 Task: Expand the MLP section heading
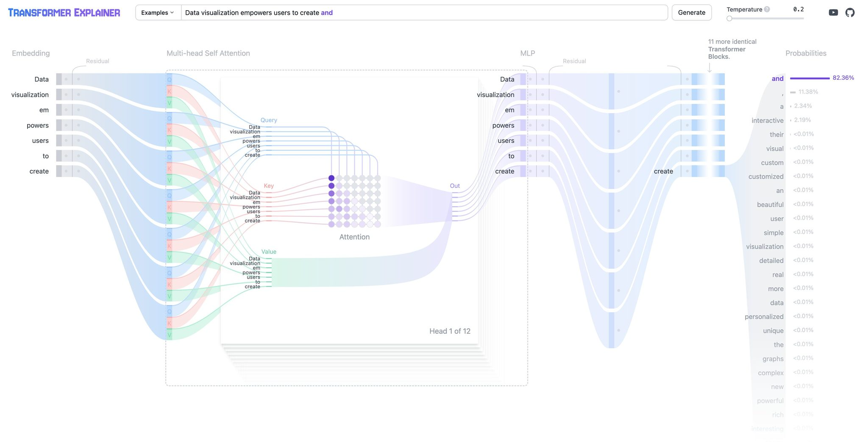(527, 53)
